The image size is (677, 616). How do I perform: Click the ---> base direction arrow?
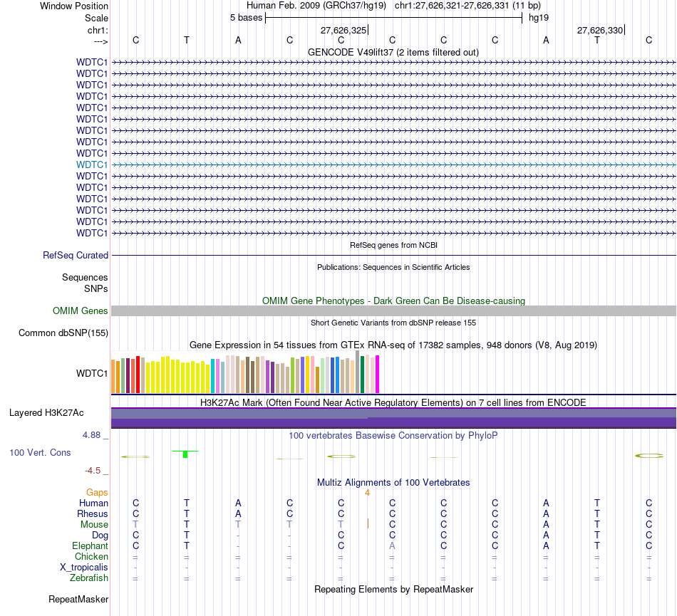(x=100, y=41)
